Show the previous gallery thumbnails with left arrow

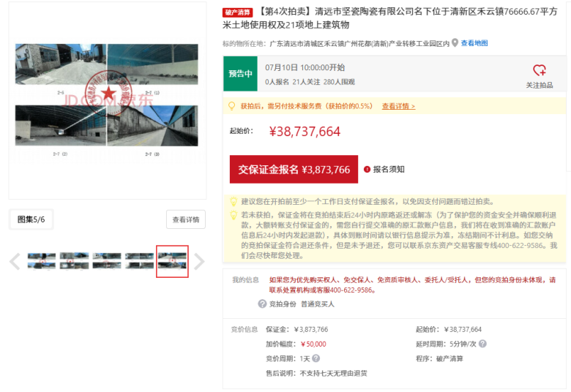pyautogui.click(x=15, y=261)
